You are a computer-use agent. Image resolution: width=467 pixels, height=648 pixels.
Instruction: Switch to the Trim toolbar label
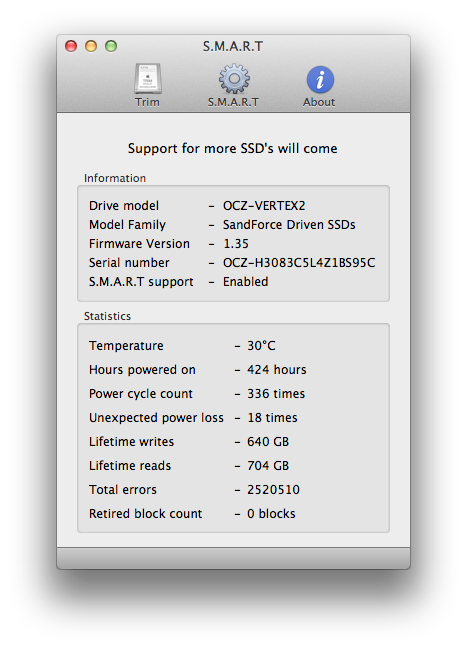pyautogui.click(x=147, y=102)
